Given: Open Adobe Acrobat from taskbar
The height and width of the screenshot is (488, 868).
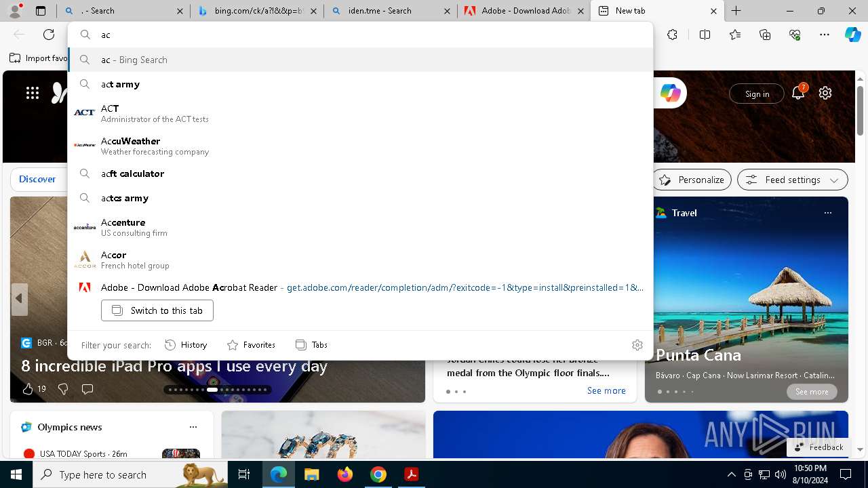Looking at the screenshot, I should pyautogui.click(x=411, y=474).
